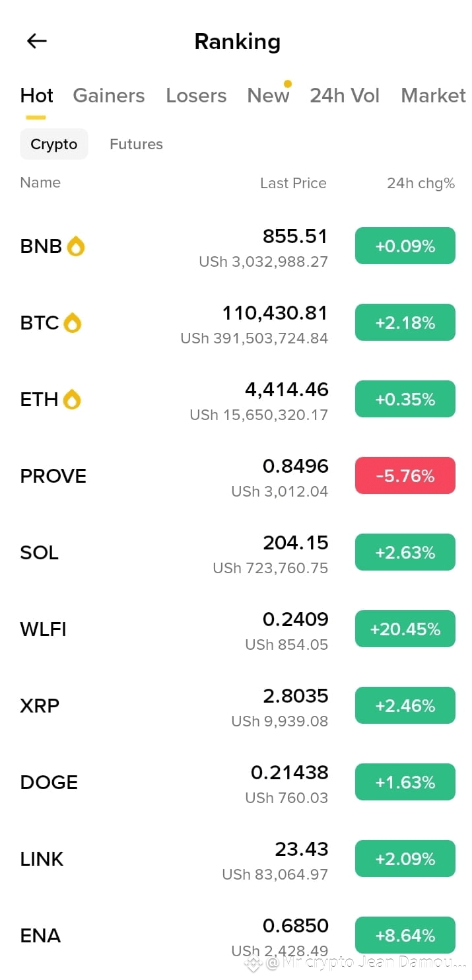This screenshot has width=472, height=980.
Task: Click the +20.45% WLFI change button
Action: point(405,629)
